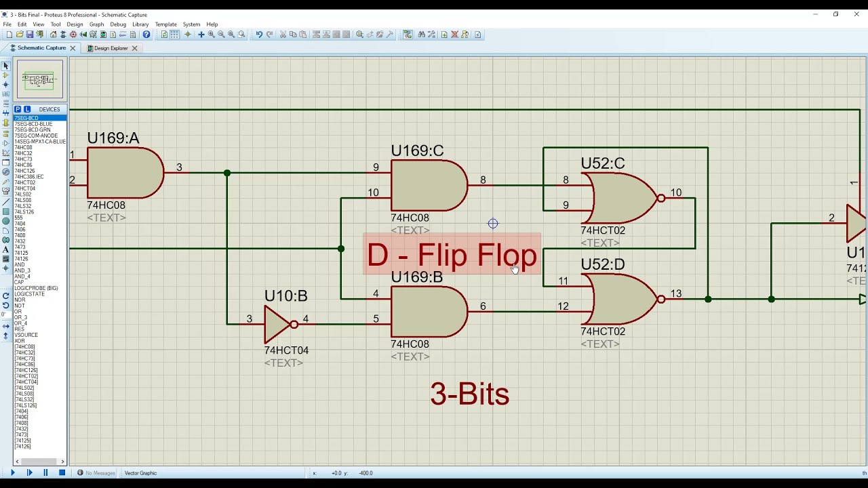Choose the Junction Dot Mode tool
The height and width of the screenshot is (488, 868).
click(6, 84)
